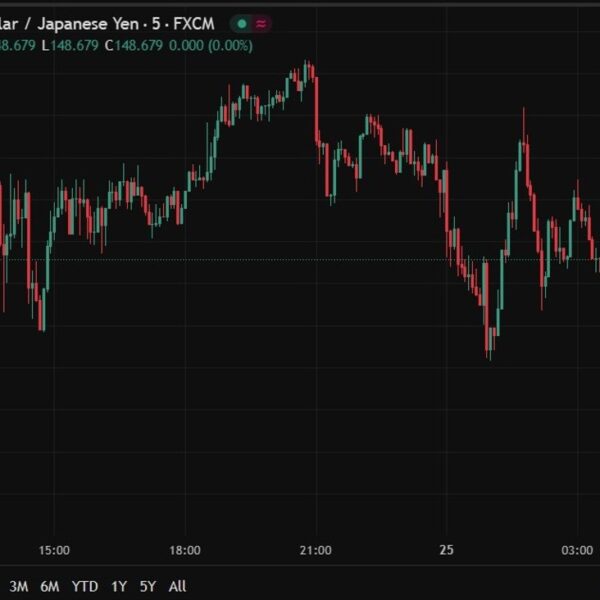
Task: Switch chart range to 6M
Action: click(x=48, y=586)
